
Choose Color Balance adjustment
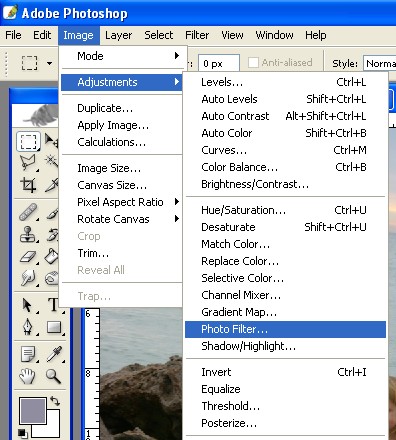coord(285,167)
